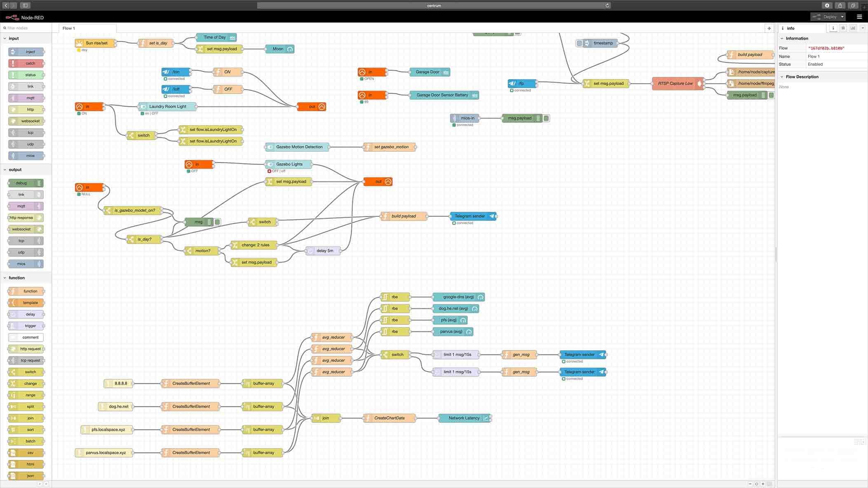
Task: Collapse the function palette category
Action: click(26, 278)
